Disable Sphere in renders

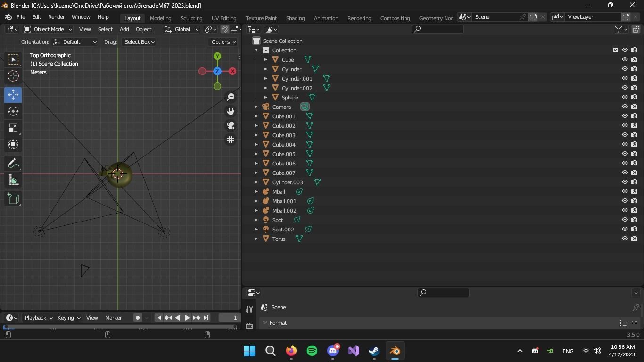(x=635, y=97)
